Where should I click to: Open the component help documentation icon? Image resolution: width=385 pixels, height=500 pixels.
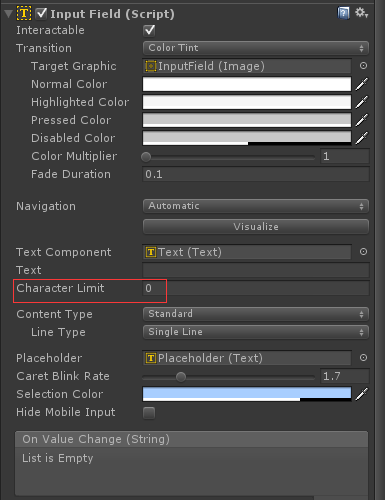343,13
